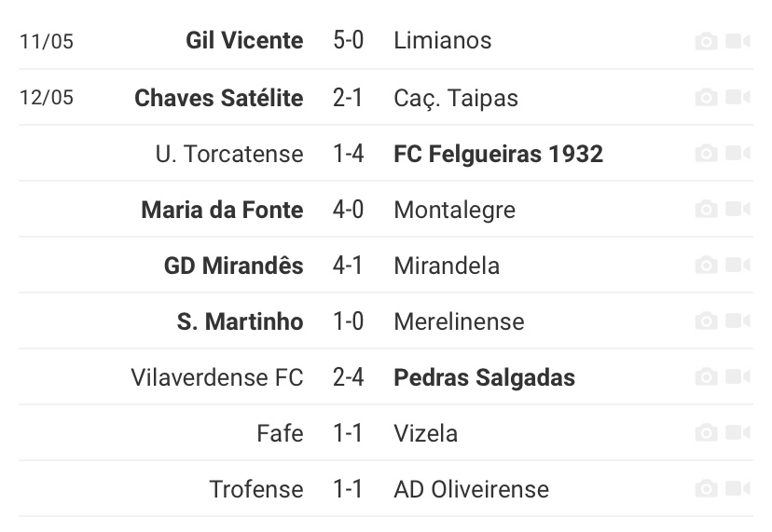The image size is (772, 532).
Task: Open video for Gil Vicente vs Limianos
Action: click(x=738, y=41)
